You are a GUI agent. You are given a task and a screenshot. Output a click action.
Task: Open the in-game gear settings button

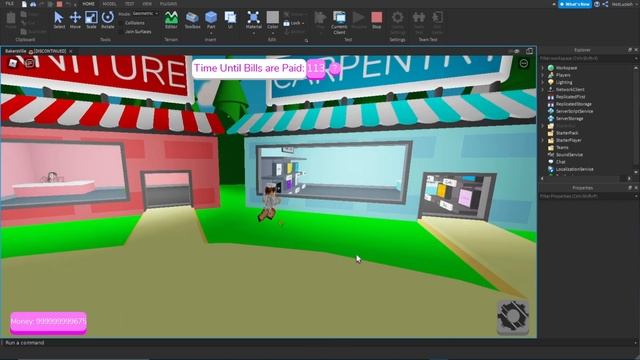pos(513,317)
